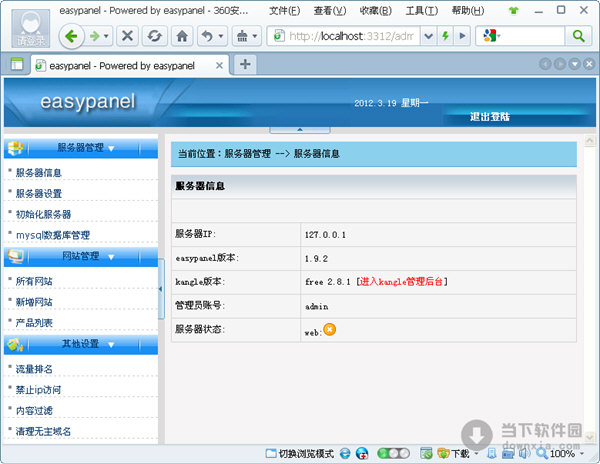Open 新增网站 in the sidebar
The width and height of the screenshot is (600, 464).
click(34, 302)
